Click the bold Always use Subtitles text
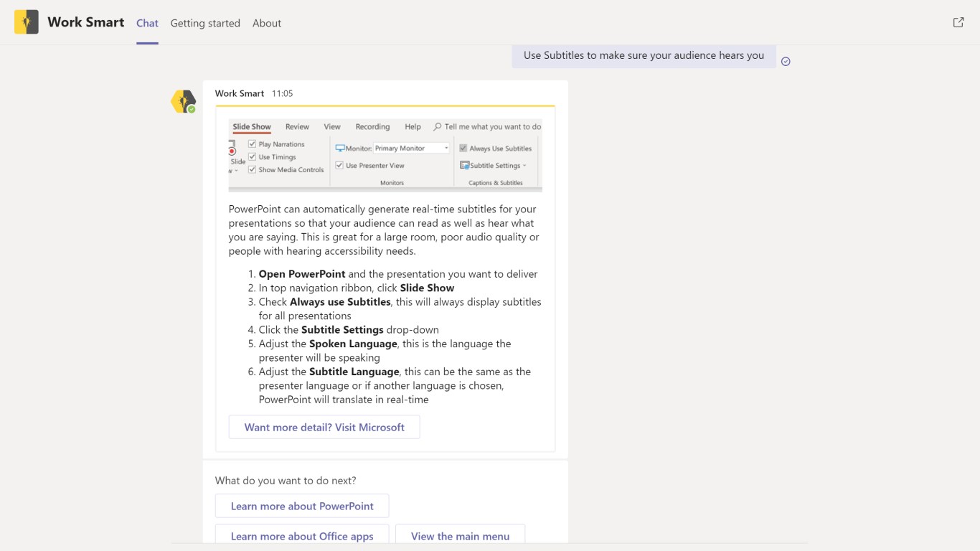 340,302
